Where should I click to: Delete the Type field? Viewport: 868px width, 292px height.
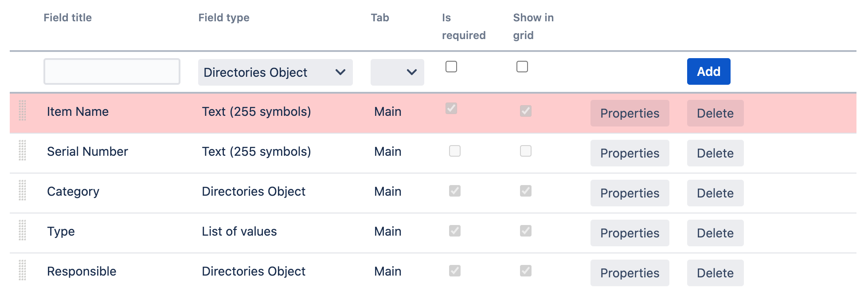[715, 233]
